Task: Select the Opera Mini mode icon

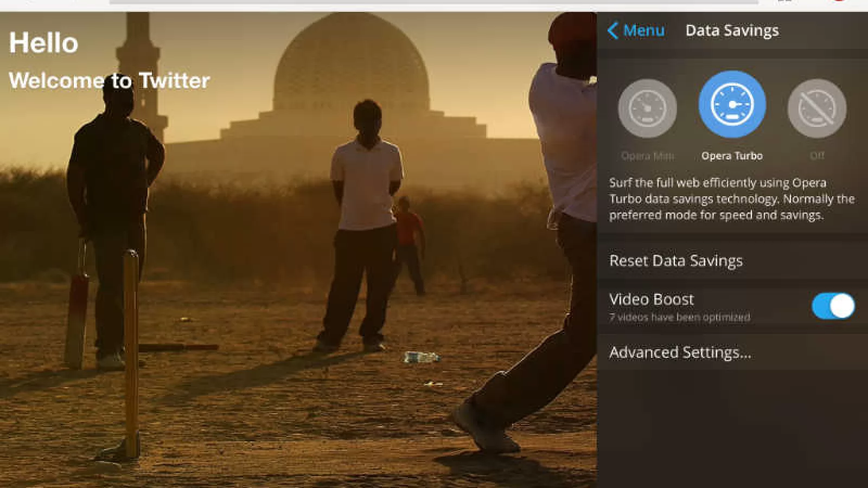Action: [x=647, y=108]
